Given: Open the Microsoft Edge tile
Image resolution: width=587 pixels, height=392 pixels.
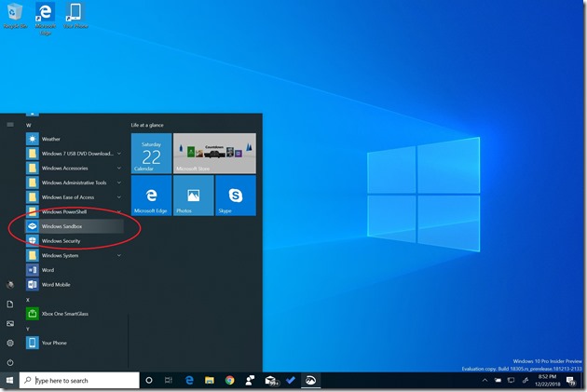Looking at the screenshot, I should point(151,196).
